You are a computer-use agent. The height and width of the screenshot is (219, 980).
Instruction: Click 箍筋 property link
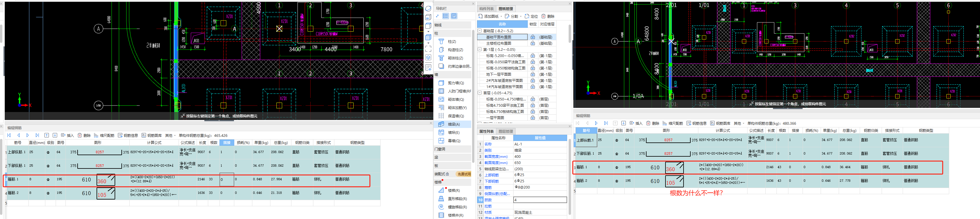click(488, 187)
